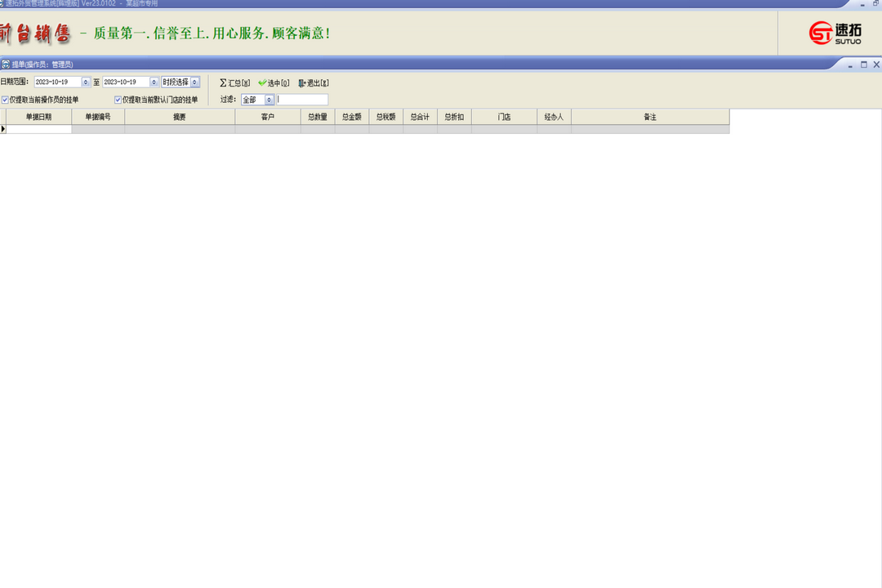The image size is (882, 588).
Task: Select the 门店 column header
Action: click(x=504, y=117)
